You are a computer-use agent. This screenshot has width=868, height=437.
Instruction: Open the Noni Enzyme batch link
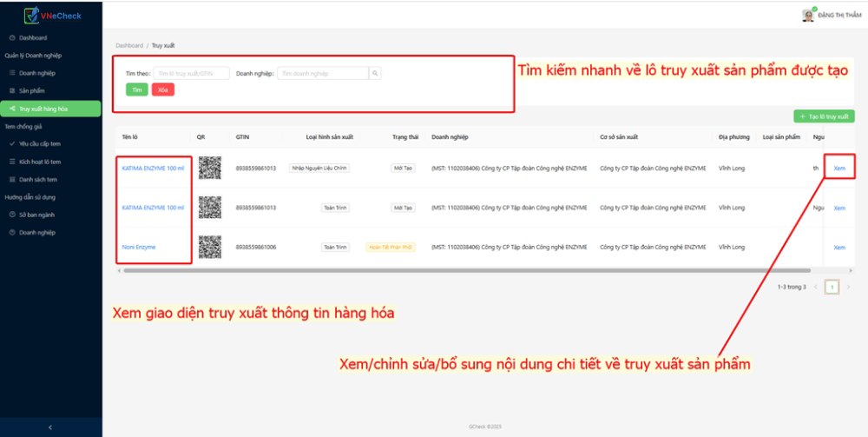pos(138,247)
